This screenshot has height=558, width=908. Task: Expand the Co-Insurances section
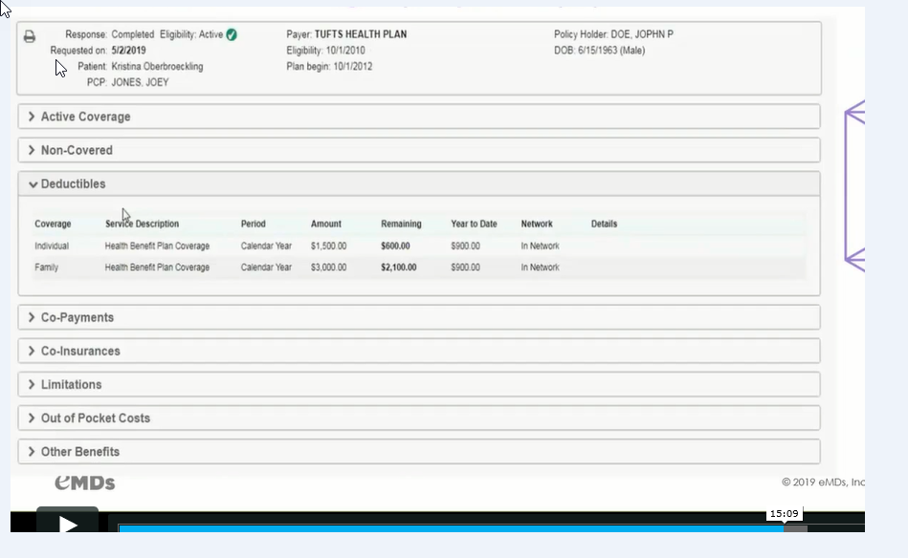pos(419,351)
